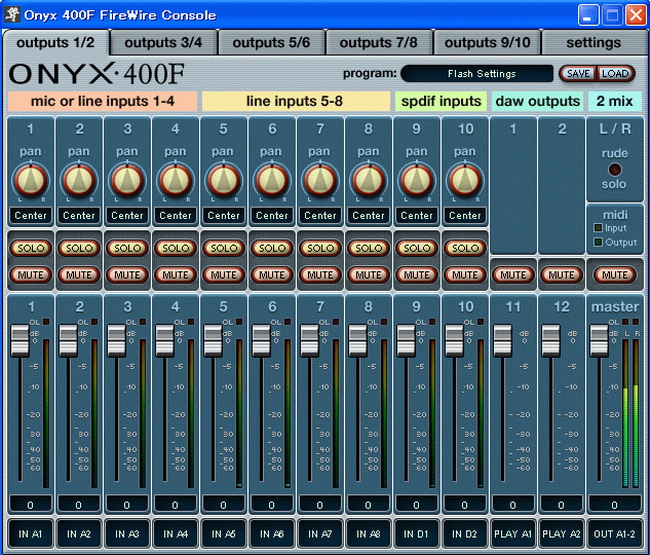
Task: Mute channel 3
Action: (x=127, y=275)
